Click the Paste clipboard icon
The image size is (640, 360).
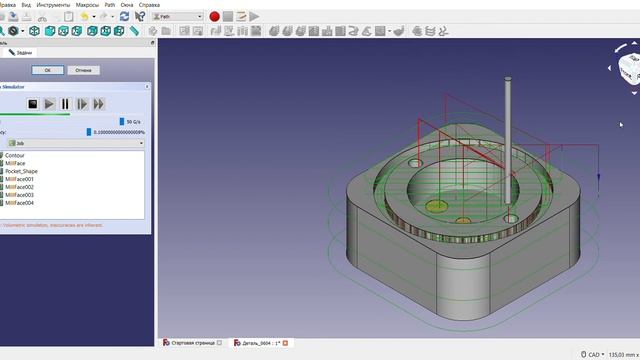[x=69, y=17]
